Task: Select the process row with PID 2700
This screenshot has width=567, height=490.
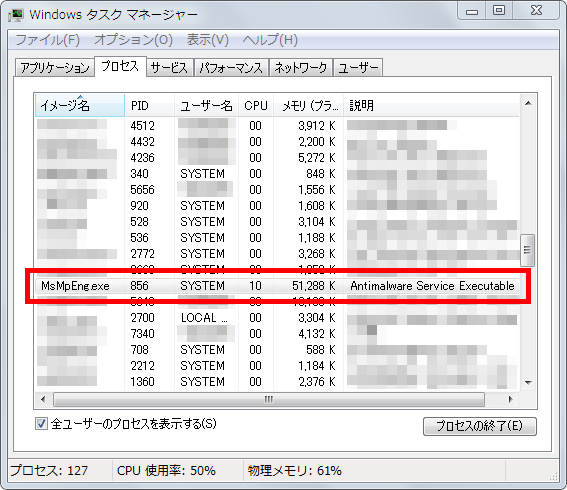Action: 278,318
